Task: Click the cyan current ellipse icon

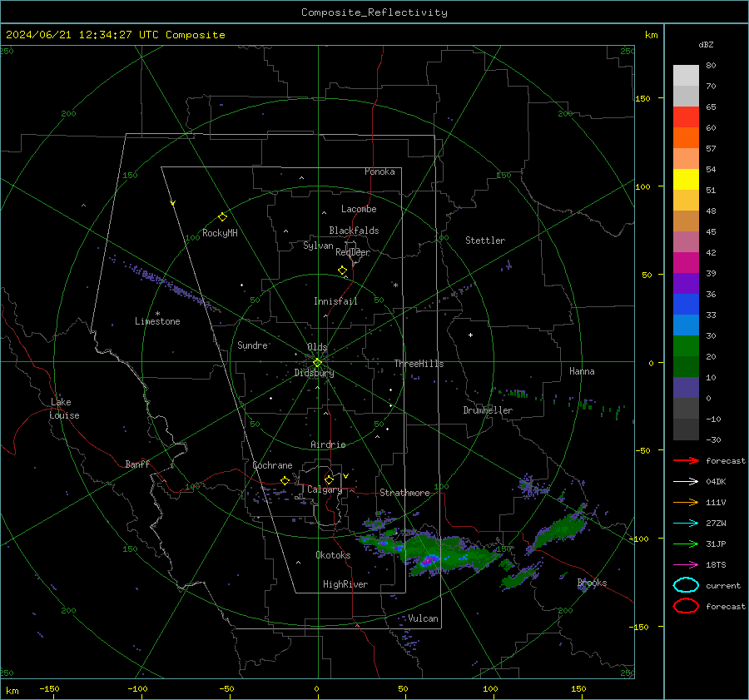Action: pyautogui.click(x=686, y=585)
